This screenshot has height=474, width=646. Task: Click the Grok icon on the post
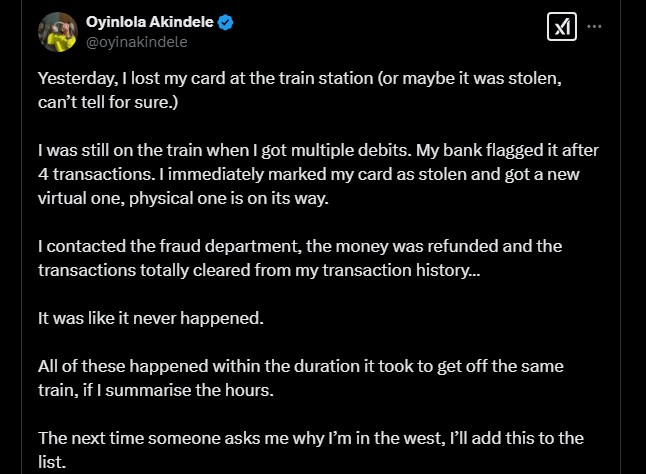[x=561, y=27]
